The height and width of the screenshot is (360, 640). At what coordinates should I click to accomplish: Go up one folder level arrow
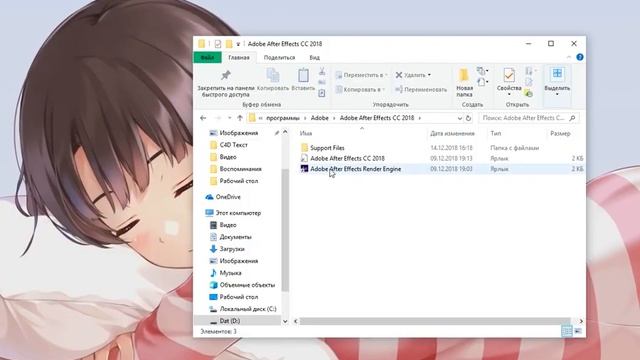coord(240,118)
